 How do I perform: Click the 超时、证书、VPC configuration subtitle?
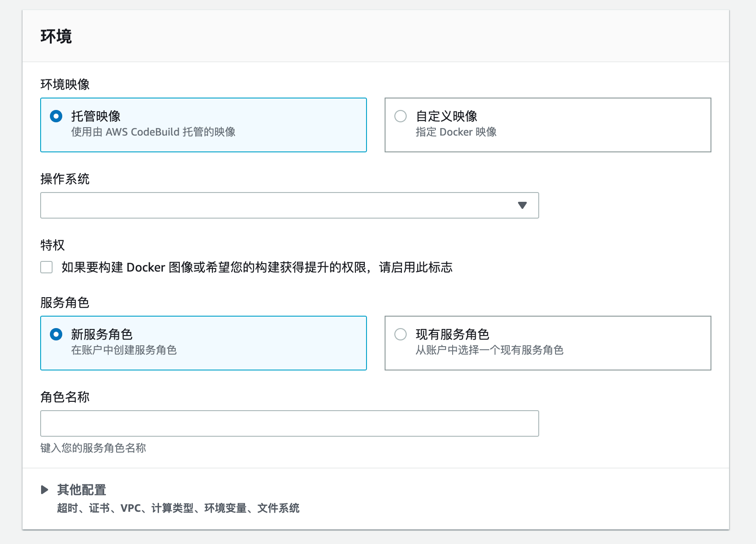[x=178, y=508]
